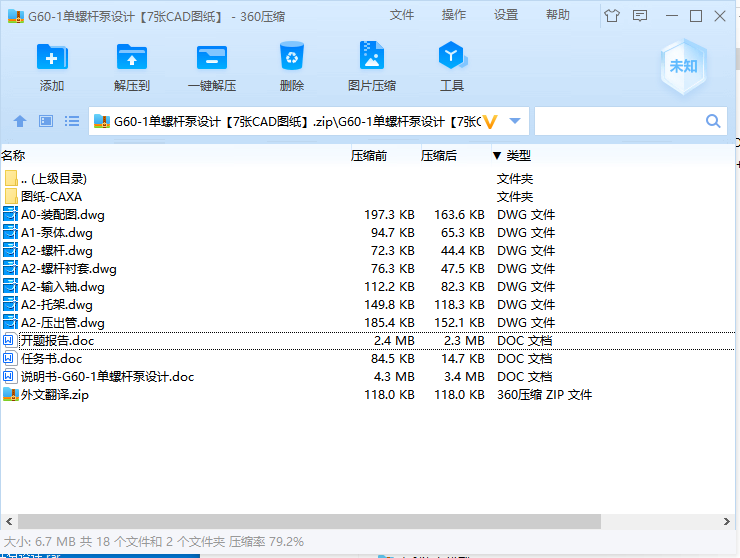The image size is (740, 558).
Task: Click the search magnifier icon
Action: (713, 121)
